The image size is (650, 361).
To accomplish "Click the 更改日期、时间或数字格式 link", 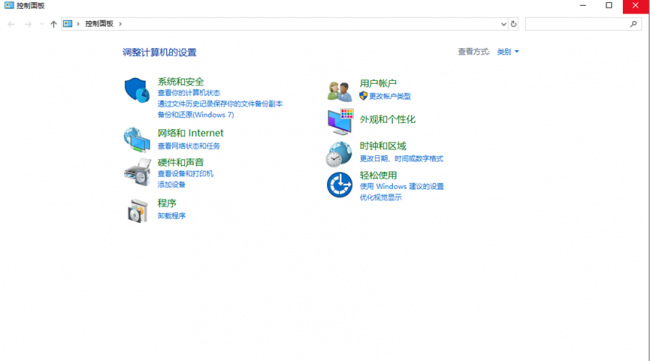I will pyautogui.click(x=401, y=159).
